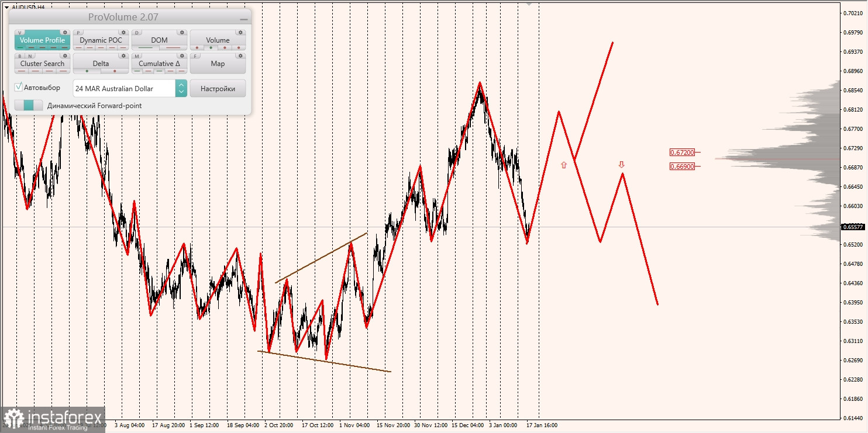Screen dimensions: 868x433
Task: Select the red line segment under DOM
Action: tap(173, 48)
